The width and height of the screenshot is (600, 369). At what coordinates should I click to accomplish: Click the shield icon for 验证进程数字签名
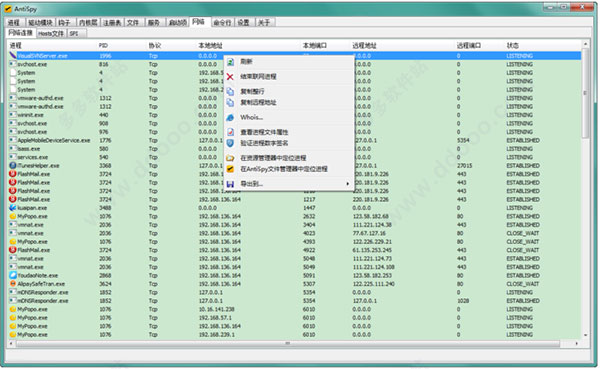pyautogui.click(x=230, y=143)
